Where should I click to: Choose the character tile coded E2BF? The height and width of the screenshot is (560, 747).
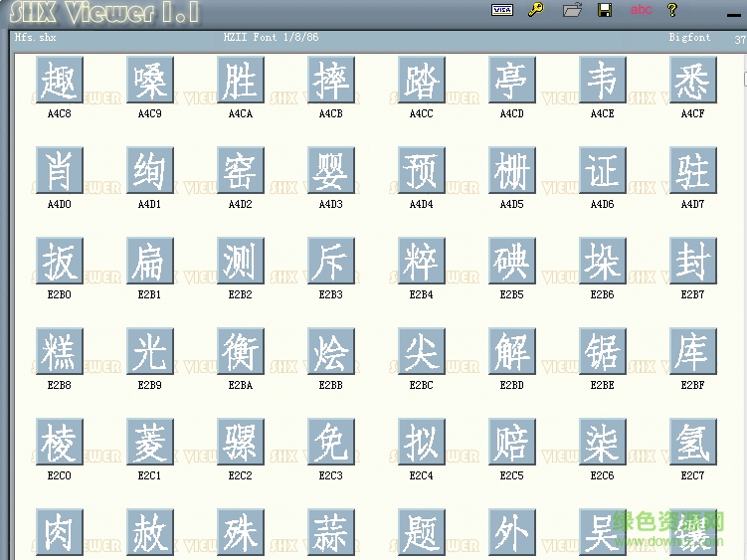coord(692,351)
